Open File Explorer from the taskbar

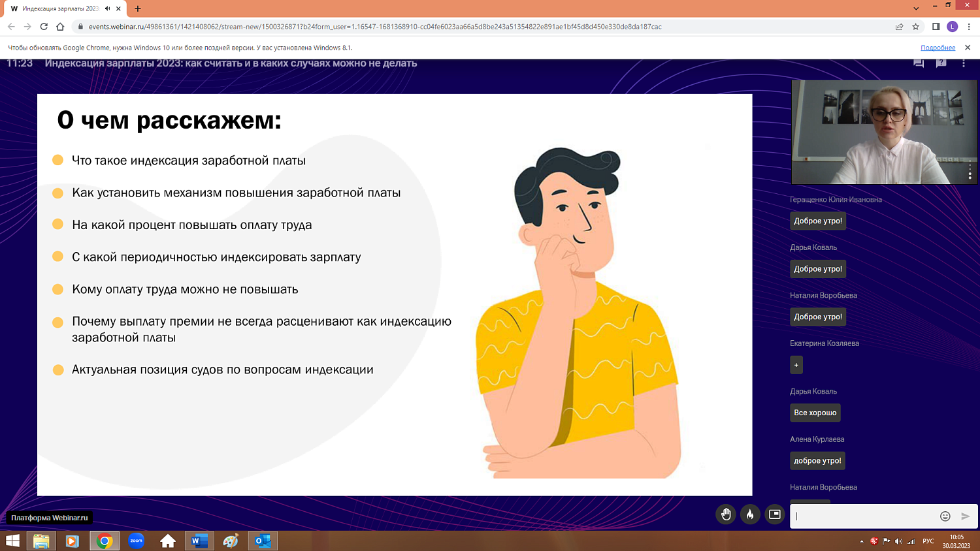click(41, 541)
